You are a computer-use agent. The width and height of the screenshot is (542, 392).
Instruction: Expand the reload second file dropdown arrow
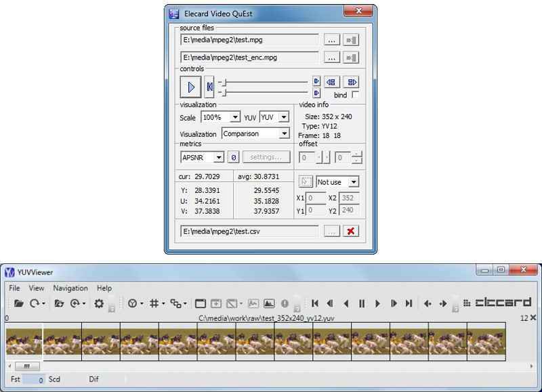tap(84, 304)
